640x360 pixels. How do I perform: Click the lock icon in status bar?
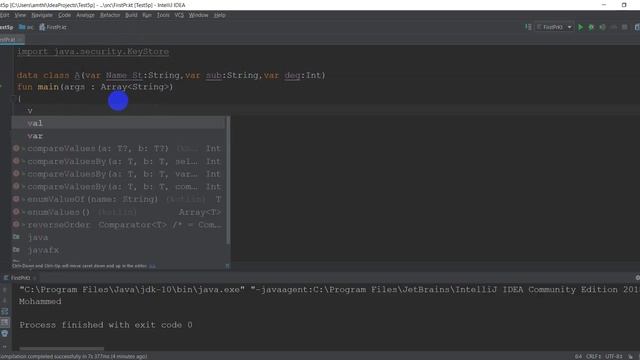[x=630, y=356]
